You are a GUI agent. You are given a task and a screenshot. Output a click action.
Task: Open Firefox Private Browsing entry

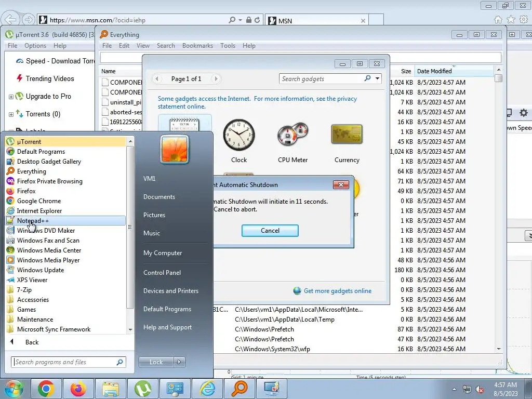tap(65, 181)
